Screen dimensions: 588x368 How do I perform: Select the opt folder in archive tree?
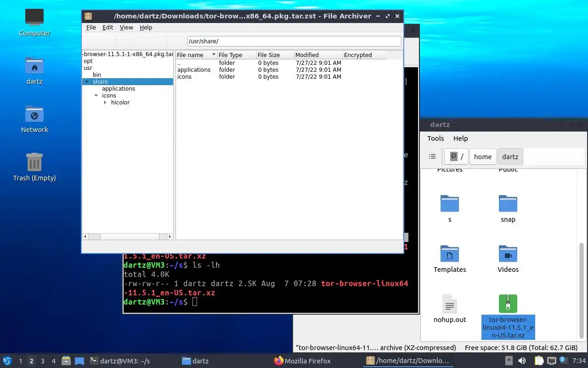tap(88, 61)
